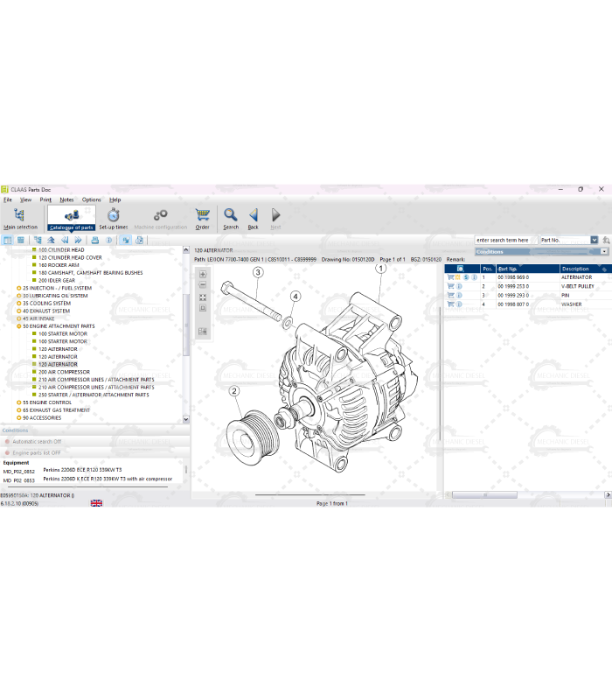This screenshot has height=700, width=612.
Task: Expand the 35 COOLING SYSTEM node
Action: point(19,303)
